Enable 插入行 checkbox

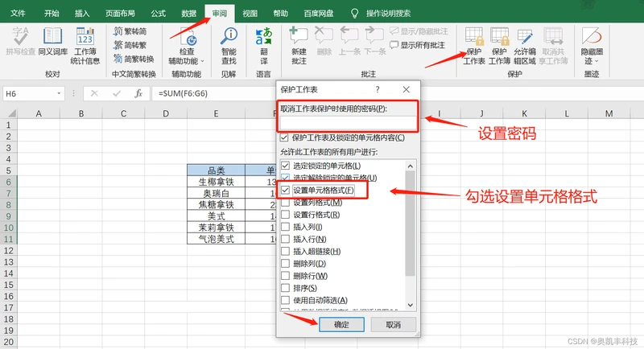point(286,239)
